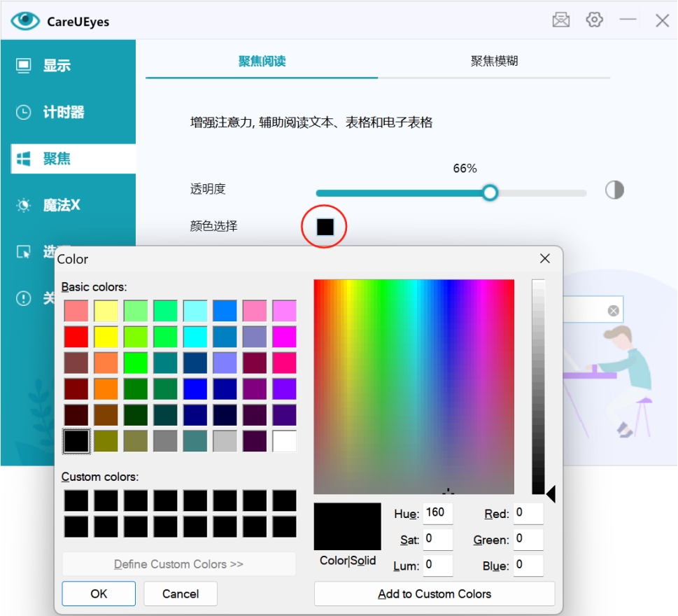This screenshot has height=616, width=678.
Task: Pick the pure red basic color swatch
Action: point(76,337)
